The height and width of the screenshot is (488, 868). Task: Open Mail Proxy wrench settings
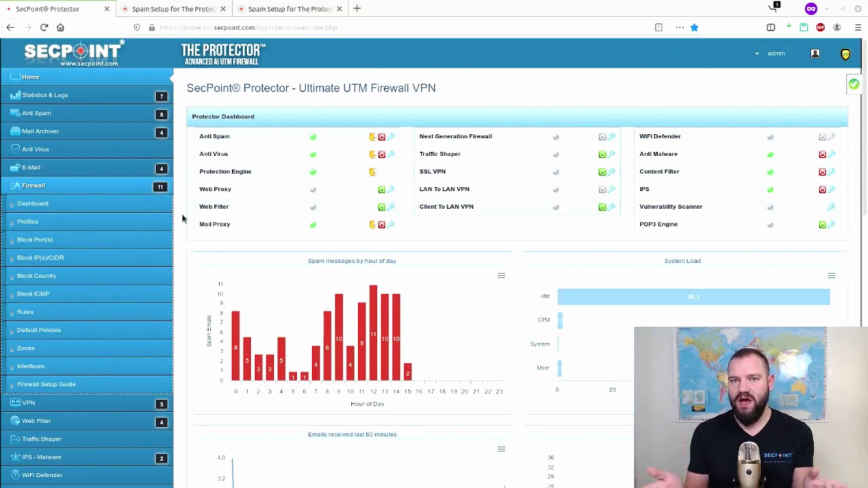tap(391, 225)
